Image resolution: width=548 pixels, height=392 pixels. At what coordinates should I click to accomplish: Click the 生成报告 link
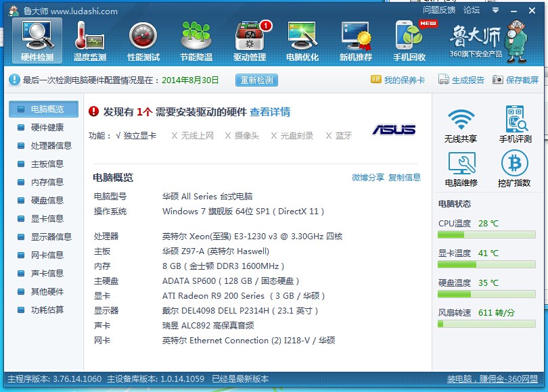tap(468, 80)
